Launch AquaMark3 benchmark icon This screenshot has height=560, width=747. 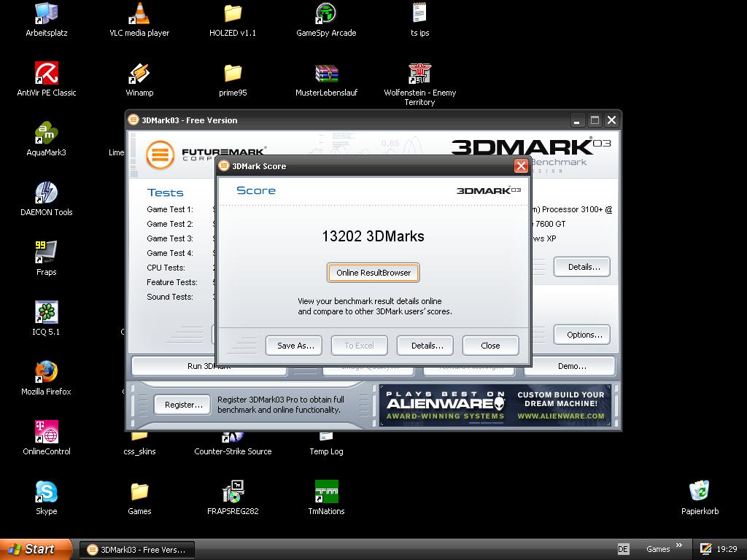(x=46, y=139)
